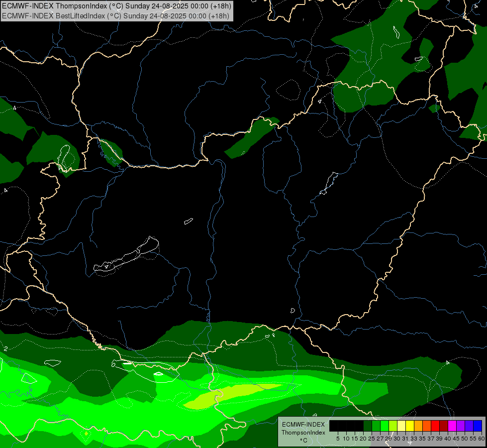The height and width of the screenshot is (448, 487).
Task: Click legend scale value 40
Action: (448, 439)
